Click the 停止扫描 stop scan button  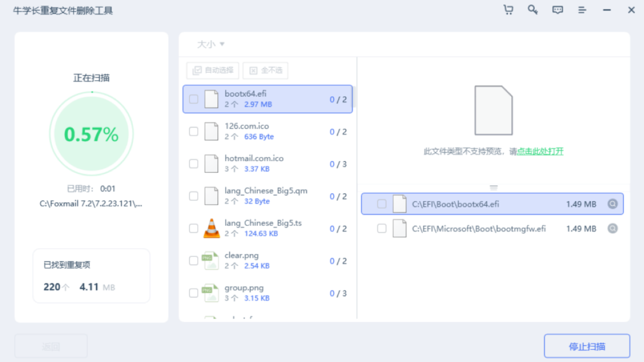587,346
